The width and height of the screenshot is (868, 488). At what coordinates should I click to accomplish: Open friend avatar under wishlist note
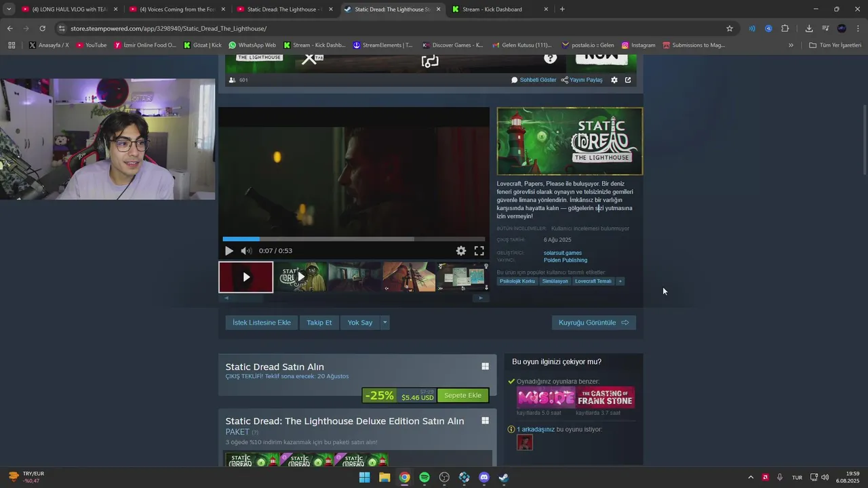[x=525, y=443]
